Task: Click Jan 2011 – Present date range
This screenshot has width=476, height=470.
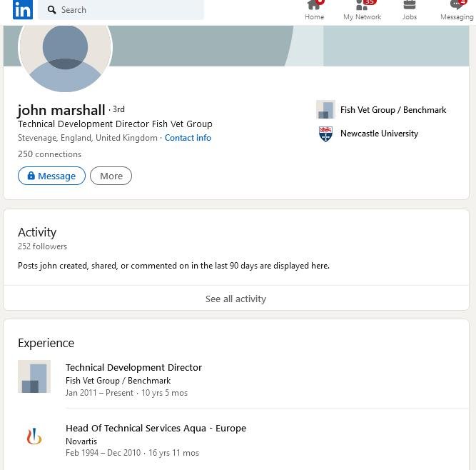Action: pos(99,393)
